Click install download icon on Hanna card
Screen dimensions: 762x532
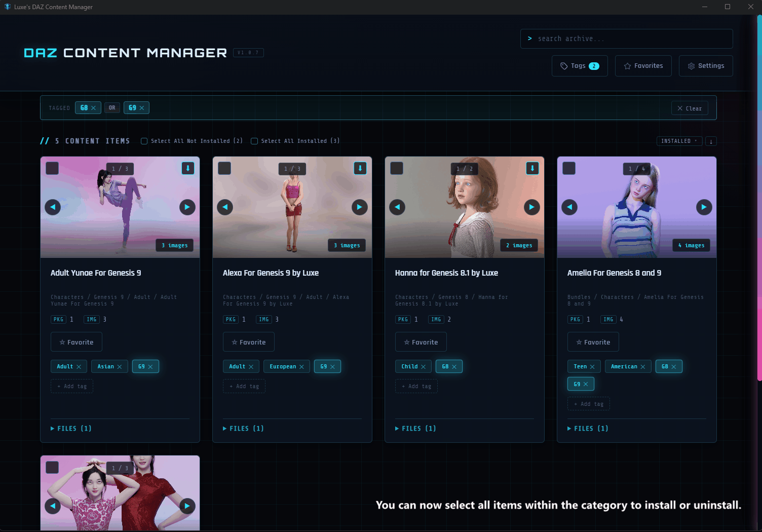[532, 168]
